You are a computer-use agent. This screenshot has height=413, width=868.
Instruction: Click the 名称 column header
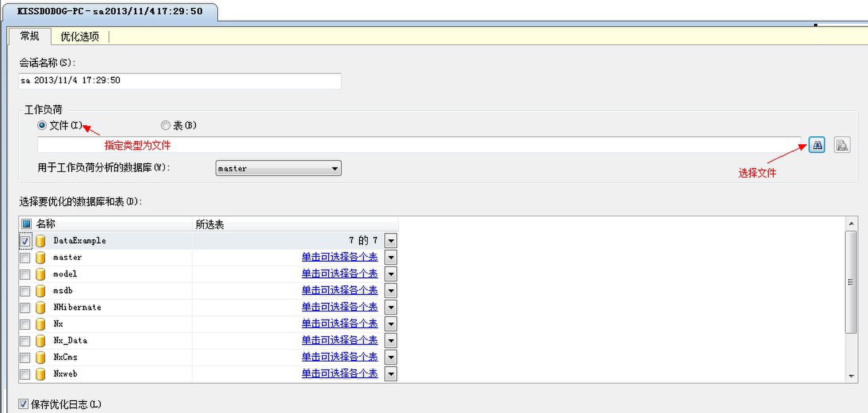click(x=105, y=224)
